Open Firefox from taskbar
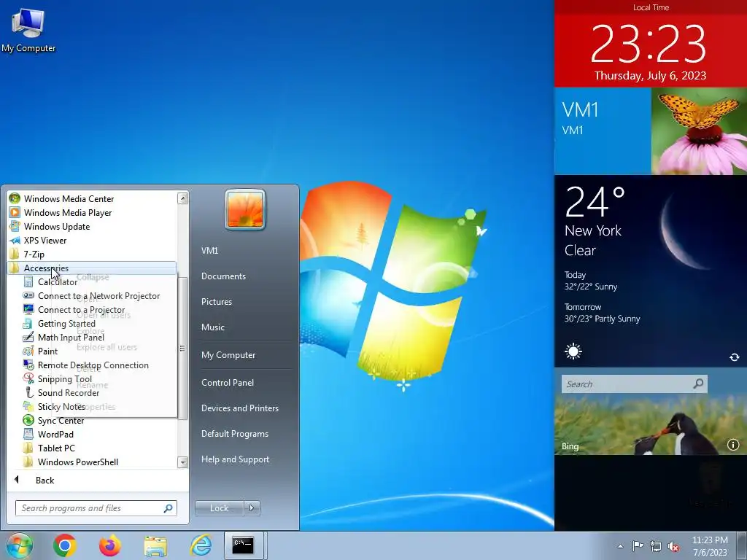 [110, 545]
